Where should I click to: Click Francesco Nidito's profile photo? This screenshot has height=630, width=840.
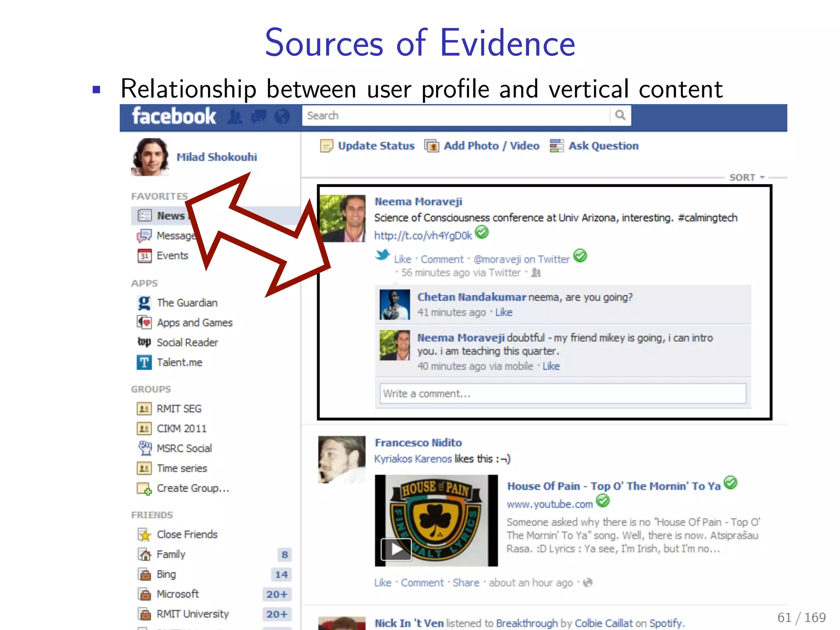(342, 459)
